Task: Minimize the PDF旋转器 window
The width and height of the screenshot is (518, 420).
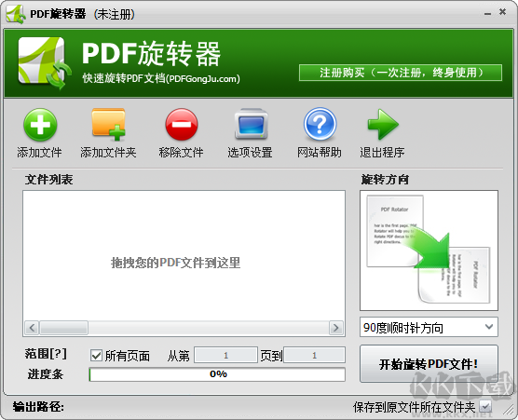Action: pyautogui.click(x=487, y=13)
